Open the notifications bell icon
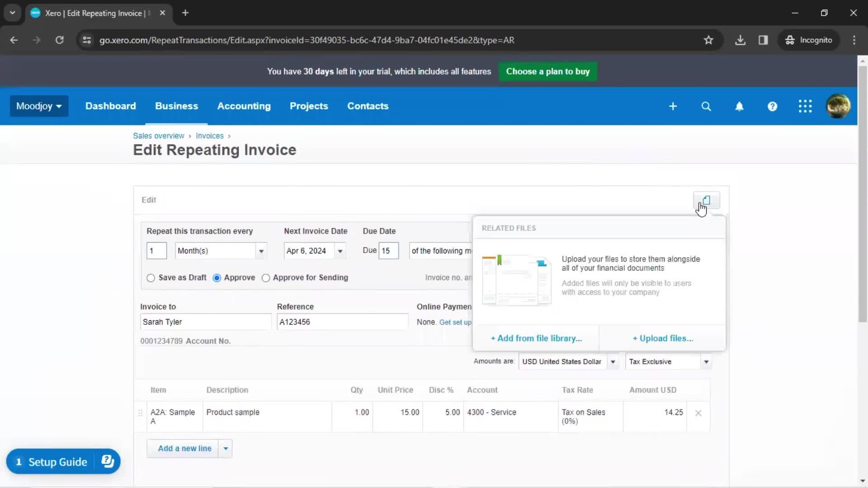Viewport: 868px width, 488px height. 739,106
